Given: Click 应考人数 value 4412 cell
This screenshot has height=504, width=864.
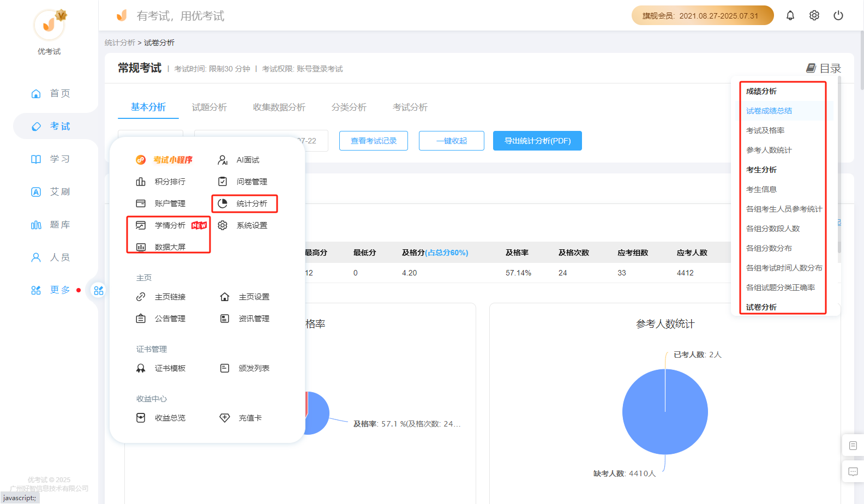Looking at the screenshot, I should coord(685,273).
